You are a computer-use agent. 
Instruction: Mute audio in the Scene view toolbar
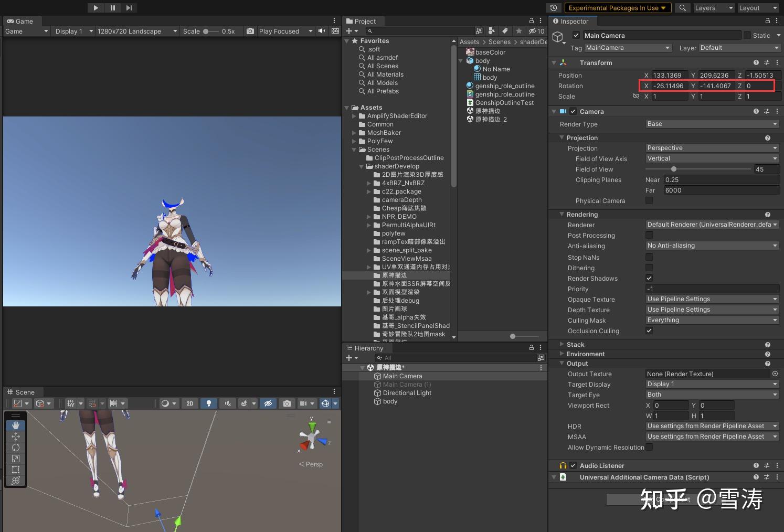point(228,403)
